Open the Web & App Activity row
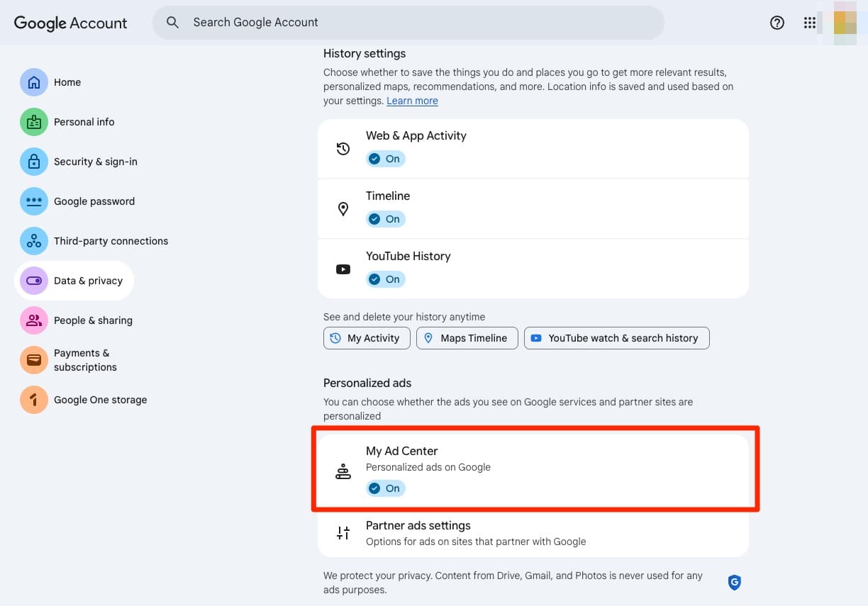Image resolution: width=868 pixels, height=606 pixels. [533, 149]
